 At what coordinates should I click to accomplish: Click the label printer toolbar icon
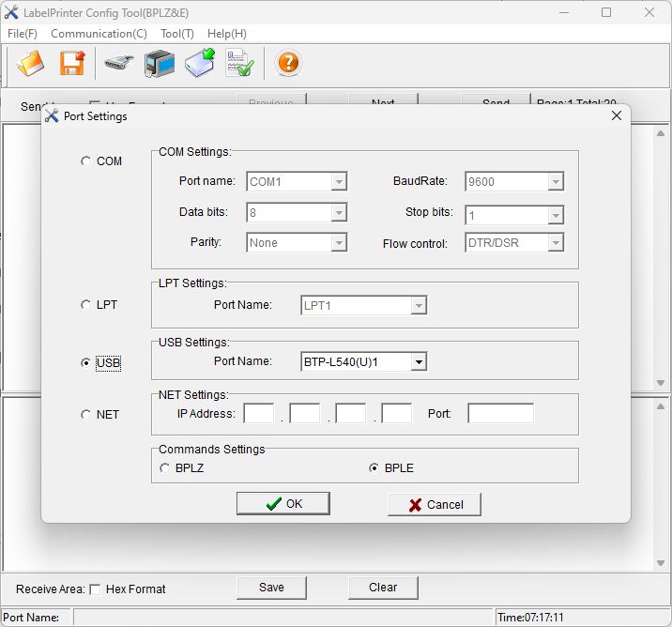click(160, 64)
